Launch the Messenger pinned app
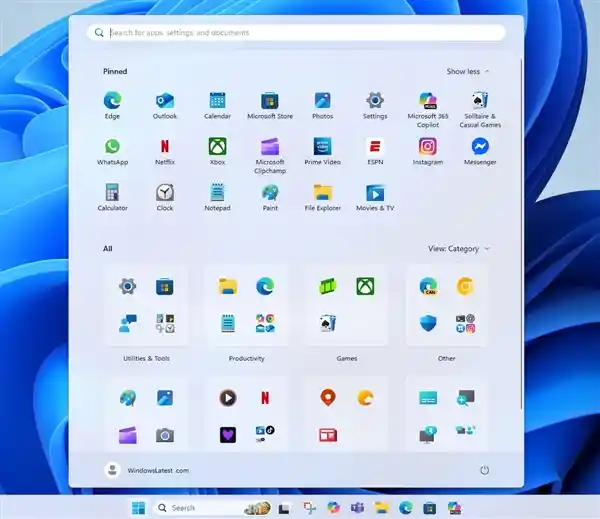Screen dimensions: 600x519 pyautogui.click(x=480, y=152)
